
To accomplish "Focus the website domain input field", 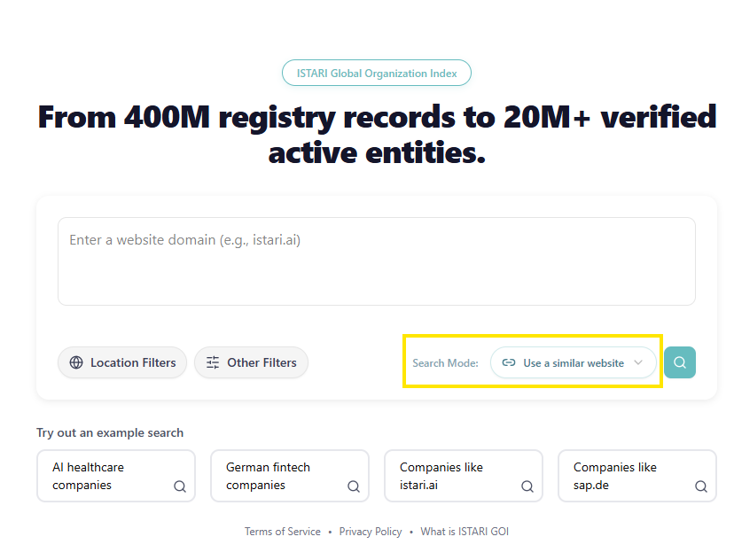I will pos(376,261).
